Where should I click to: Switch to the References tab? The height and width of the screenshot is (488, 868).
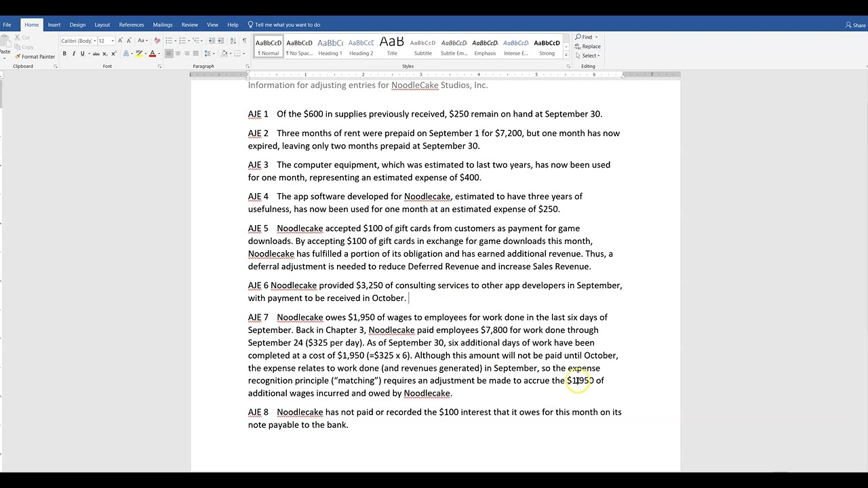132,24
